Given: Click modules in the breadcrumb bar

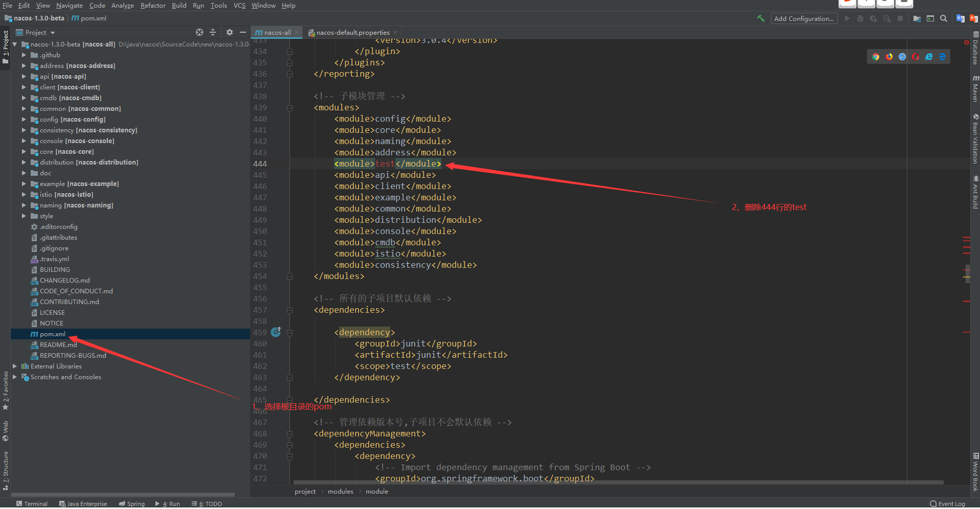Looking at the screenshot, I should click(x=340, y=491).
